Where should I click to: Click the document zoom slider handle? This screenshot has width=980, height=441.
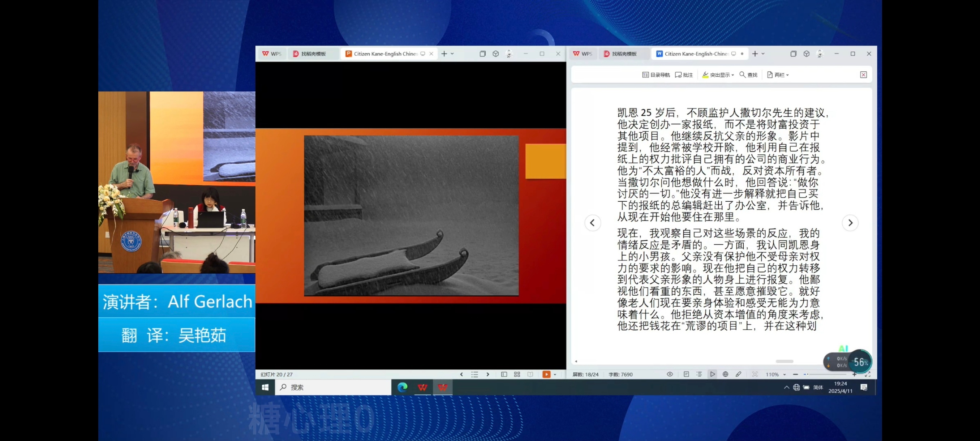[807, 375]
